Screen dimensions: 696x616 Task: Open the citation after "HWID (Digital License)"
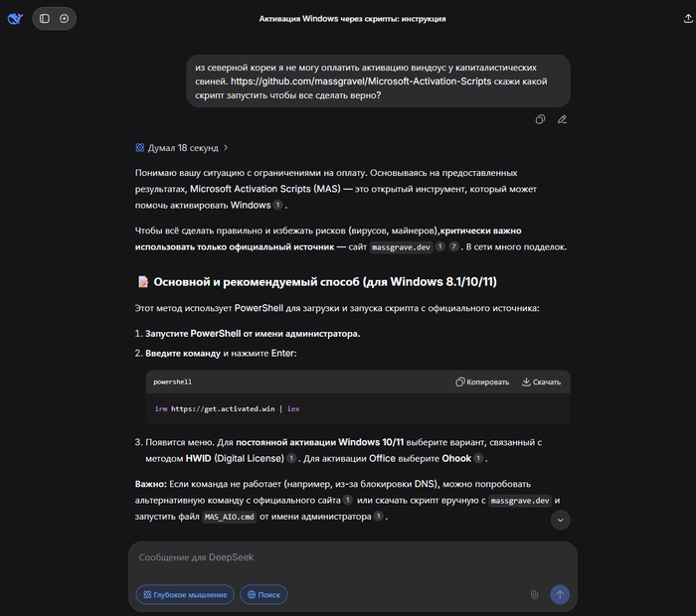pos(291,458)
